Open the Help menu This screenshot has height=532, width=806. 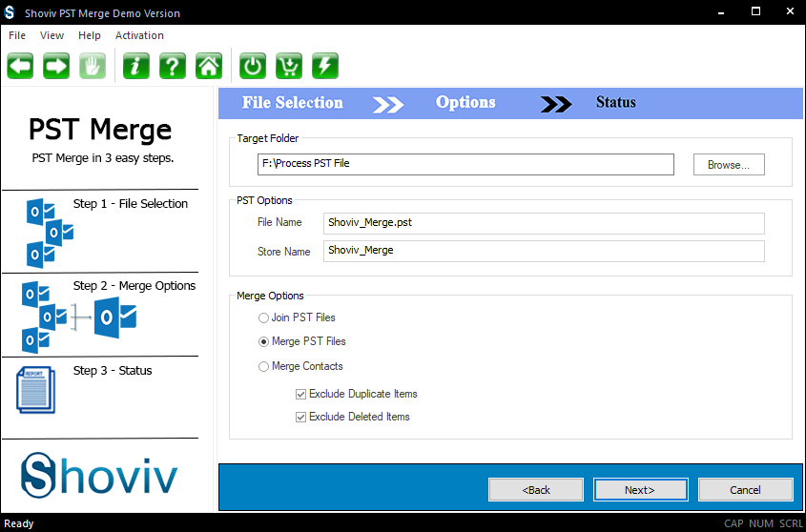[x=90, y=35]
